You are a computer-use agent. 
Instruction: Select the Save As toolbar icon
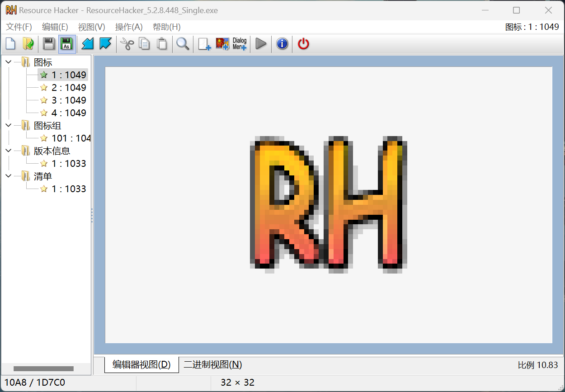pos(67,43)
